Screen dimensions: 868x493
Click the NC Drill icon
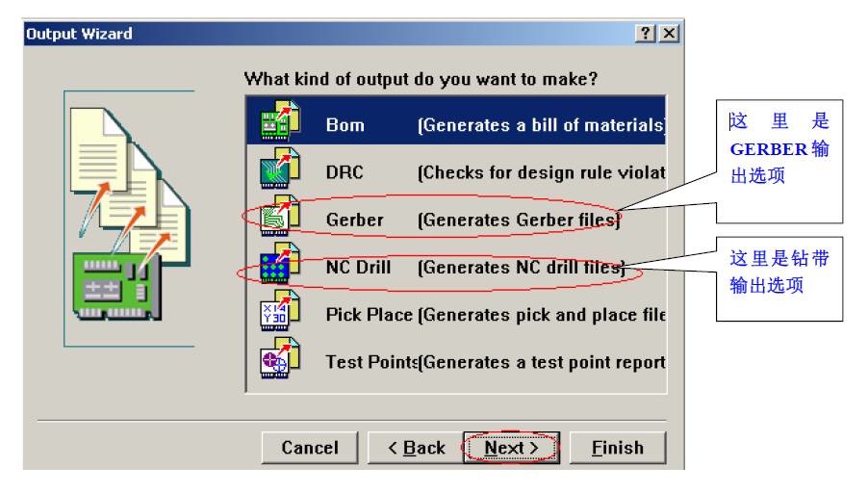264,267
